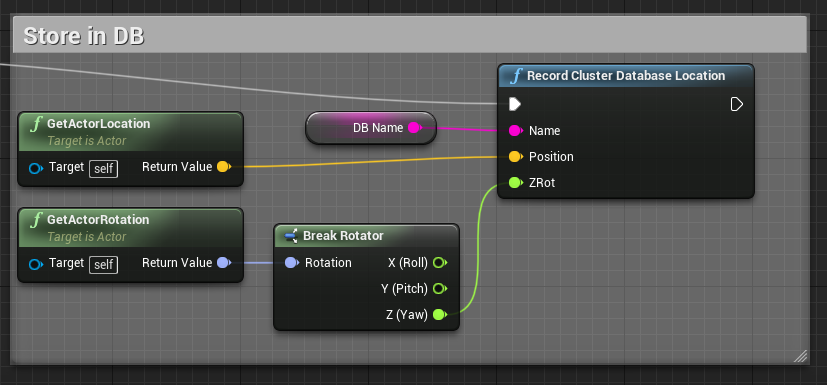827x385 pixels.
Task: Click the self box on GetActorRotation
Action: tap(103, 265)
